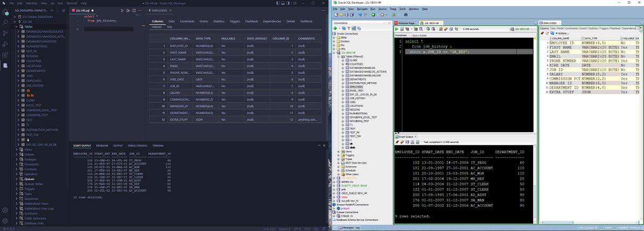Switch to PROBLEMS tab in VS Code panel
This screenshot has width=644, height=231.
tap(102, 146)
